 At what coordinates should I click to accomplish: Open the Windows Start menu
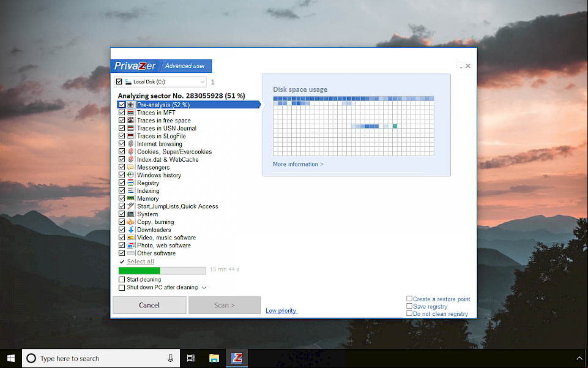pos(11,358)
